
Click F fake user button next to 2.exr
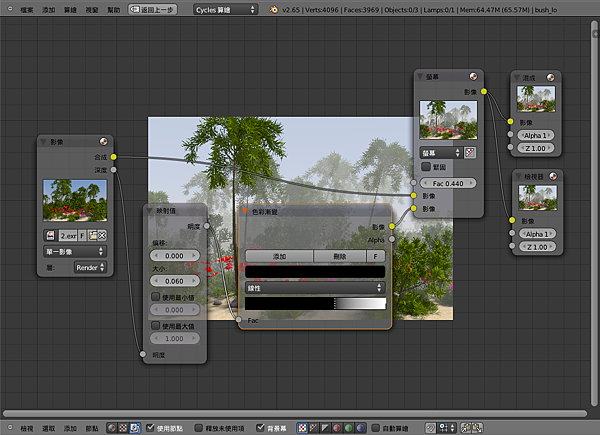pos(82,236)
